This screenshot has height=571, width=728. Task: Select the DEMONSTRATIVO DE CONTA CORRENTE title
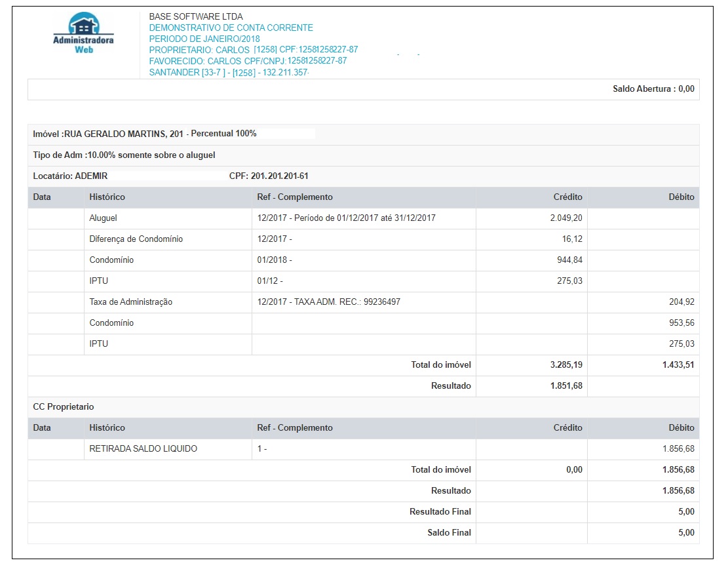231,28
